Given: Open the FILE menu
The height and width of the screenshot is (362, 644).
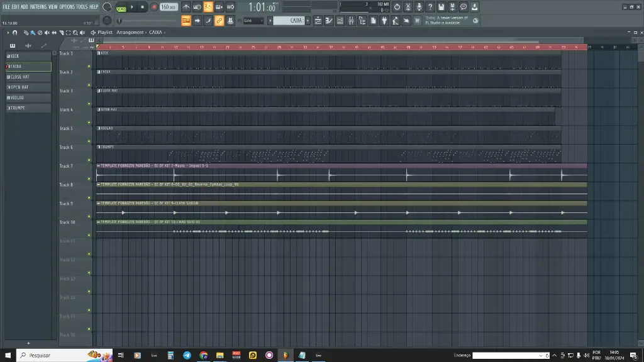Looking at the screenshot, I should tap(6, 7).
